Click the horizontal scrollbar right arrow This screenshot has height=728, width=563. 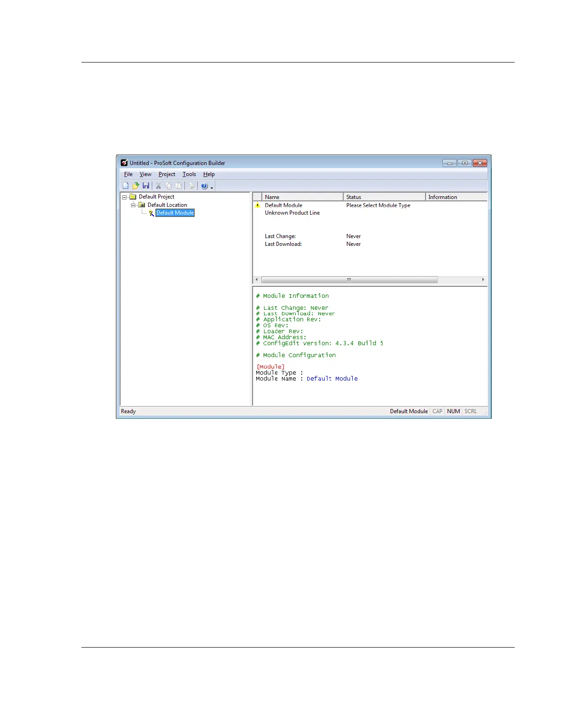(x=483, y=279)
